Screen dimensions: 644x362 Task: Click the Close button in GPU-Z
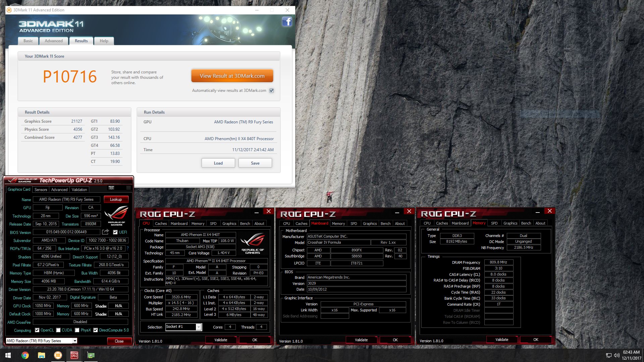[x=119, y=341]
